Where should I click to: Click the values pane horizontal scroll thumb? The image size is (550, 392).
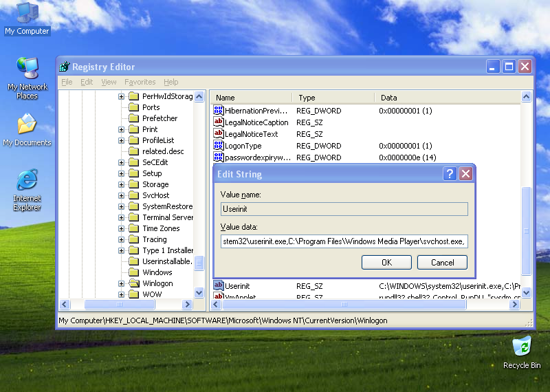[344, 304]
